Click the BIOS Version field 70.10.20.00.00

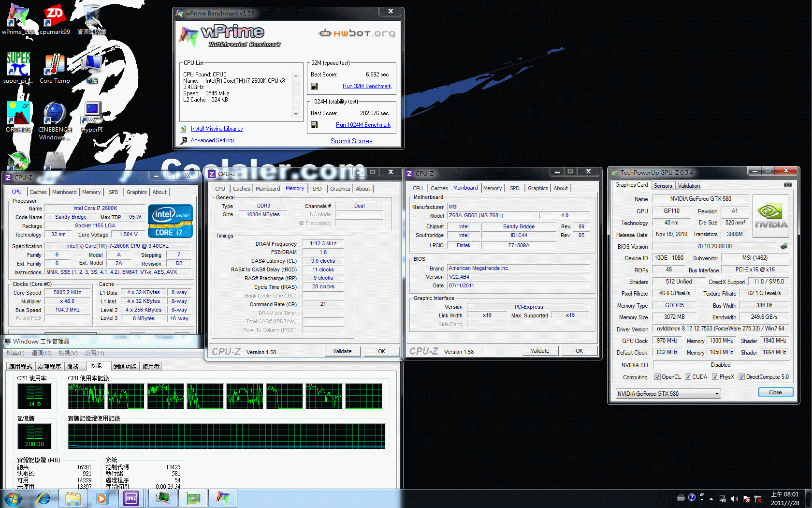pos(714,246)
